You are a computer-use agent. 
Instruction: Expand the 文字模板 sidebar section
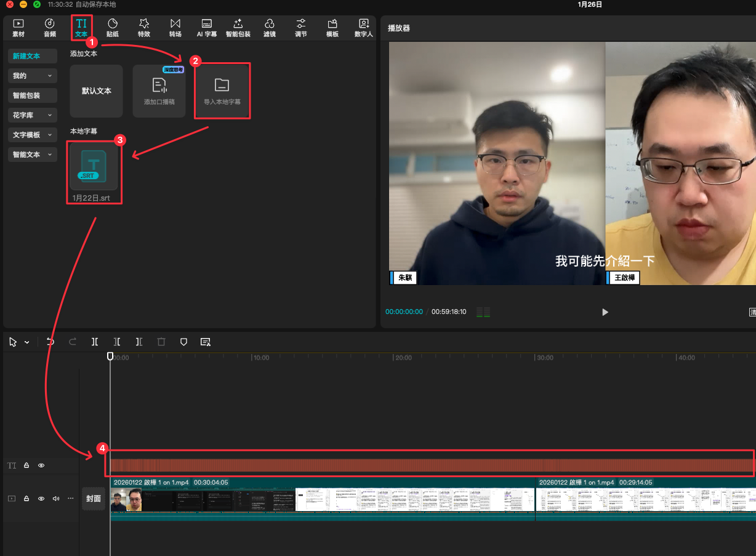click(x=33, y=135)
